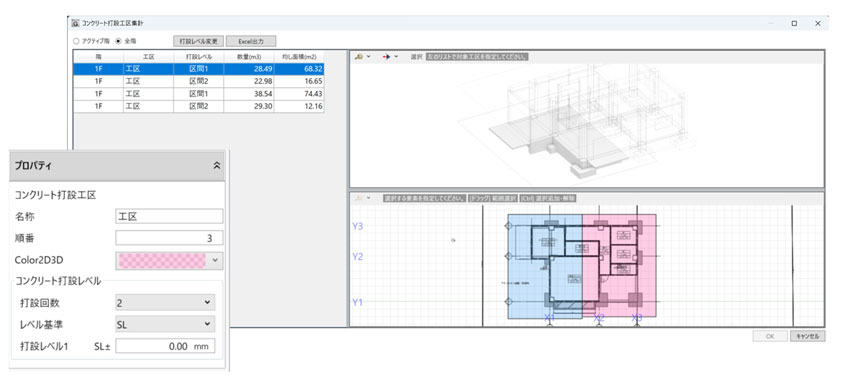This screenshot has width=850, height=378.
Task: Select the 全階 radio button
Action: [x=119, y=41]
